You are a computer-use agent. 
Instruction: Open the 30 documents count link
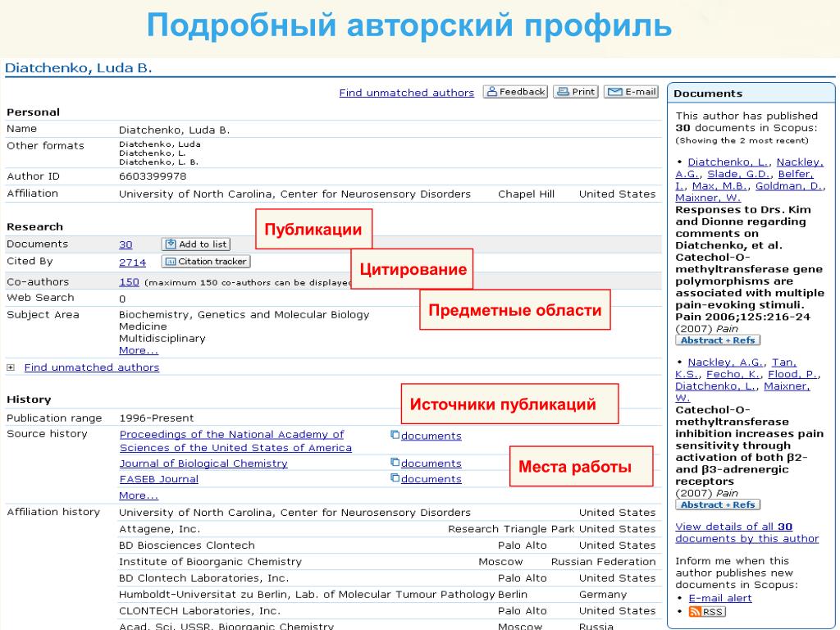(x=126, y=244)
